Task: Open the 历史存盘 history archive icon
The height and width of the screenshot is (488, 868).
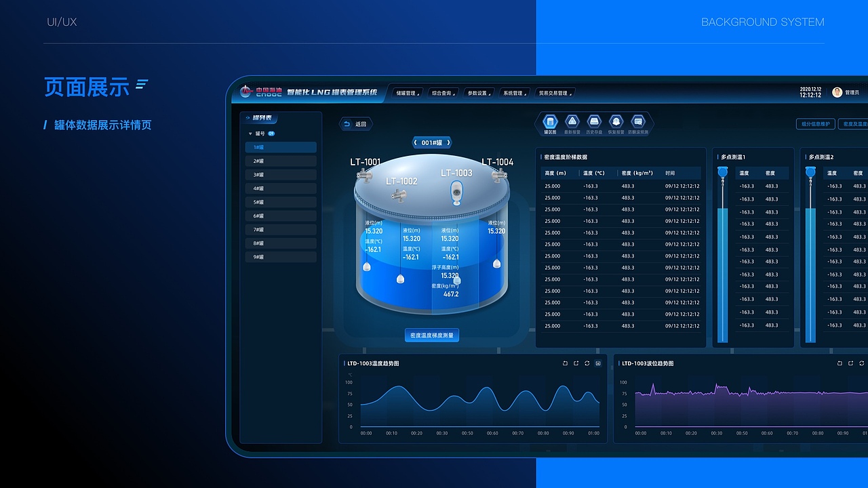Action: coord(594,122)
